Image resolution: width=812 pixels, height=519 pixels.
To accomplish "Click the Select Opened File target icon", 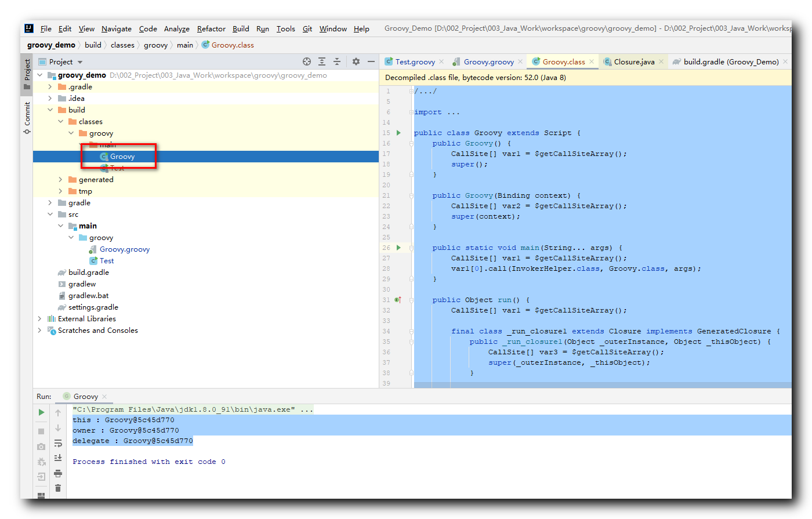I will (x=307, y=61).
